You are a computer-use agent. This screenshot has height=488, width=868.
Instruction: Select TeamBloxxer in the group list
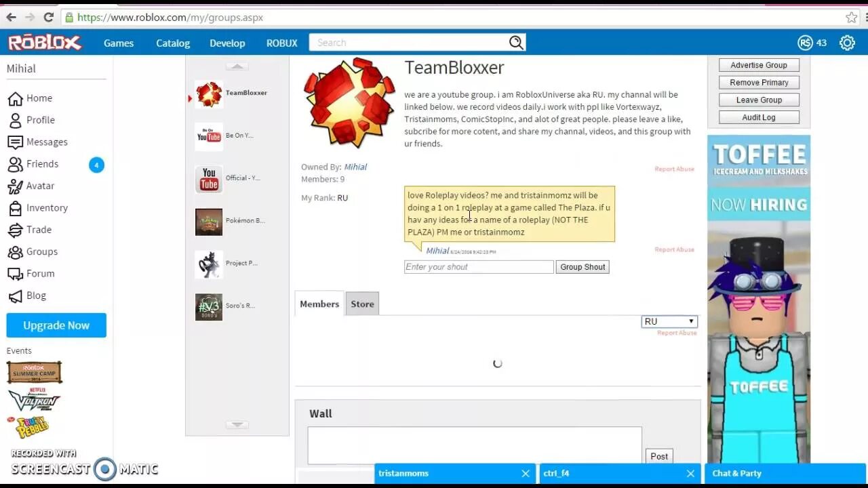click(x=231, y=94)
